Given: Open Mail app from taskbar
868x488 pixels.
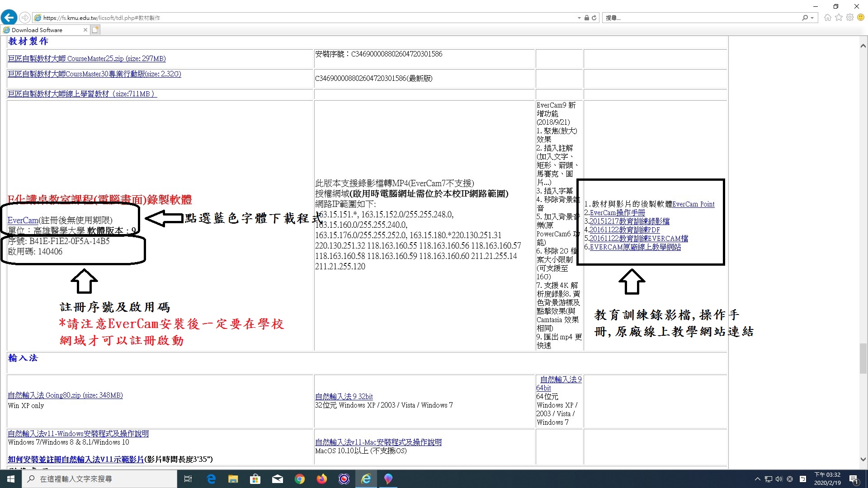Looking at the screenshot, I should coord(278,479).
